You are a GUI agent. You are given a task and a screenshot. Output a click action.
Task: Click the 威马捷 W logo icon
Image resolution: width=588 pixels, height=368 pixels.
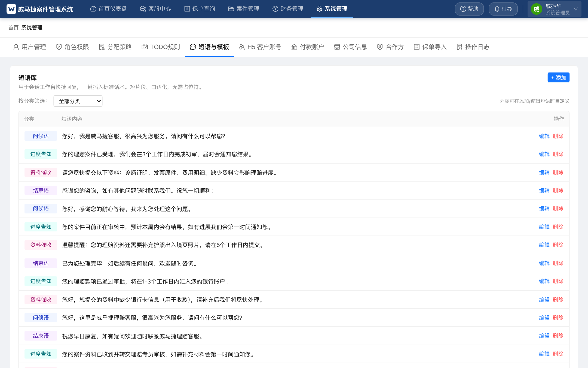[x=11, y=9]
